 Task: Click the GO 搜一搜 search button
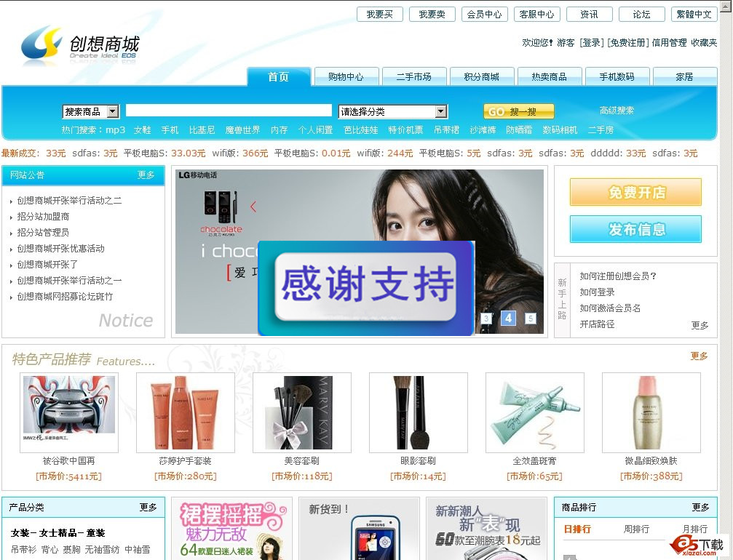(518, 111)
